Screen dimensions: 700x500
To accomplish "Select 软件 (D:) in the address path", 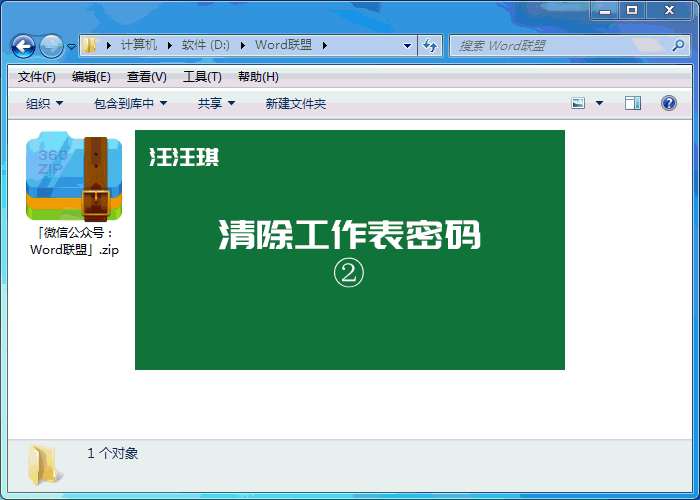I will tap(206, 45).
